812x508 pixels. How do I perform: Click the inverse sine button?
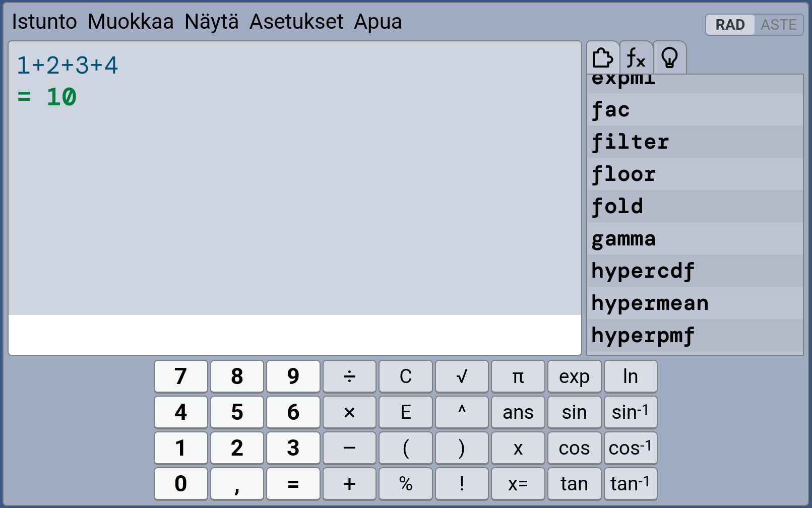630,412
